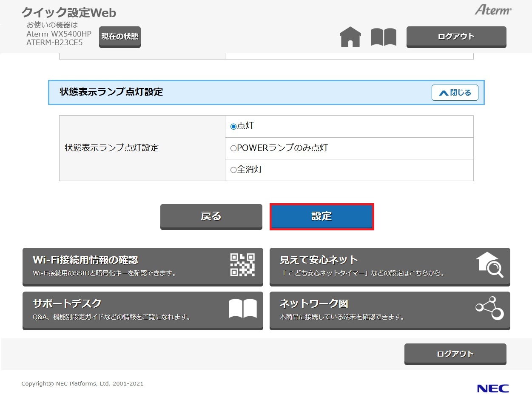Click the 状態表示ランプ点灯設定 table label cell
Viewport: 532px width, 397px height.
142,148
